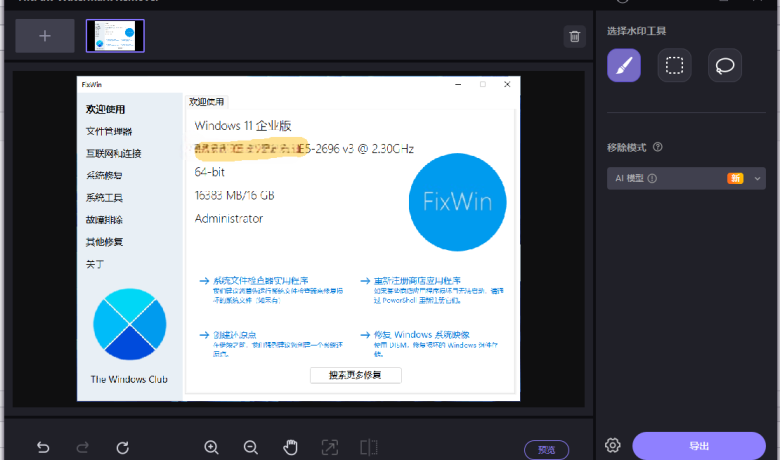Activate the hand pan tool
Viewport: 780px width, 460px height.
(291, 448)
